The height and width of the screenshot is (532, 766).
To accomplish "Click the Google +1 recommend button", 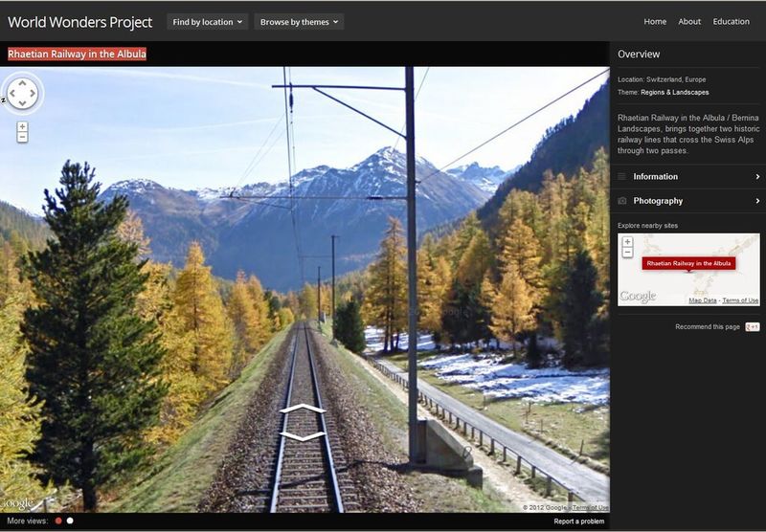I will tap(753, 327).
